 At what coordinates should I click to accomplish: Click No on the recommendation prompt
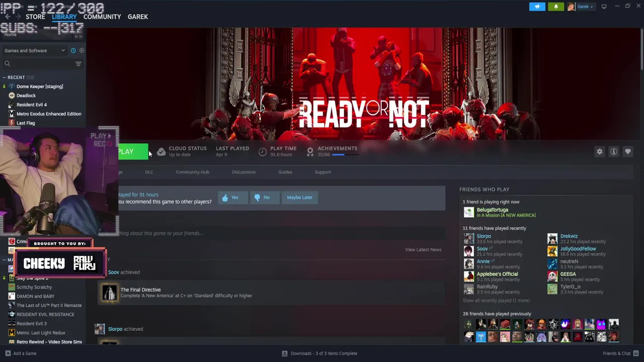pos(265,197)
